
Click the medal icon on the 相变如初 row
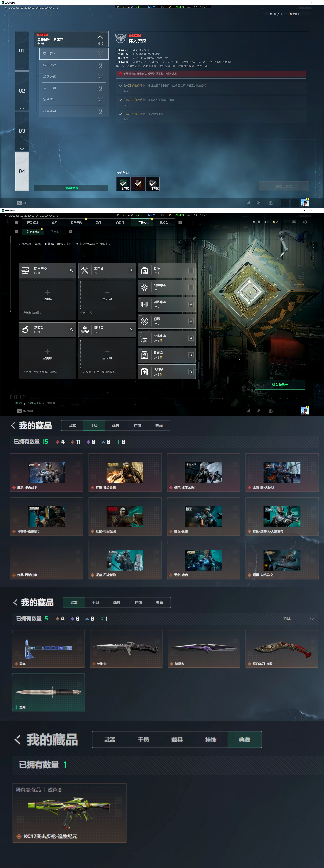pyautogui.click(x=100, y=111)
